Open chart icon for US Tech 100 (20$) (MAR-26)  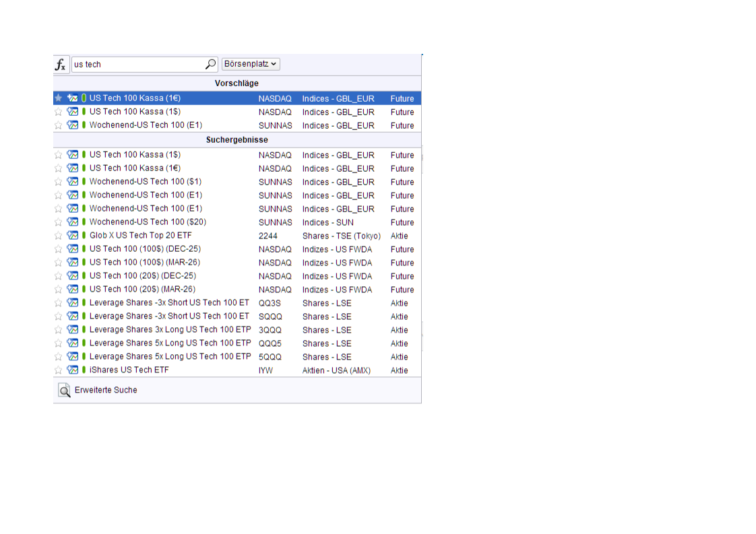73,290
